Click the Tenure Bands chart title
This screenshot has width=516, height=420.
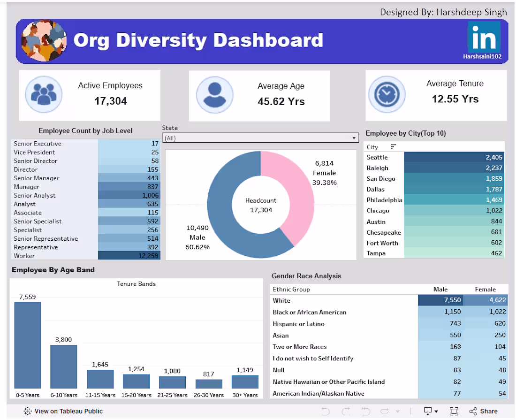pos(136,284)
